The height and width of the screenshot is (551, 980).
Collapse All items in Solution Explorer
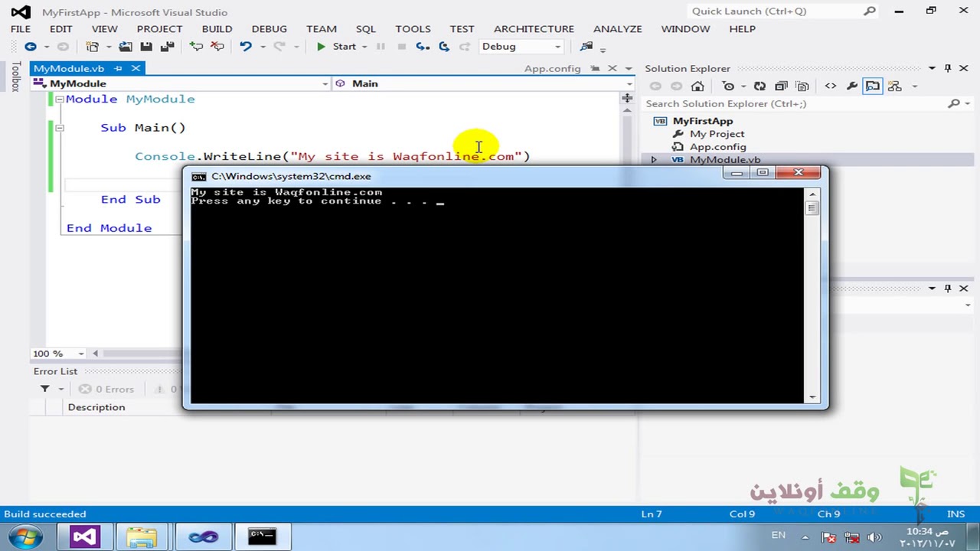coord(781,86)
